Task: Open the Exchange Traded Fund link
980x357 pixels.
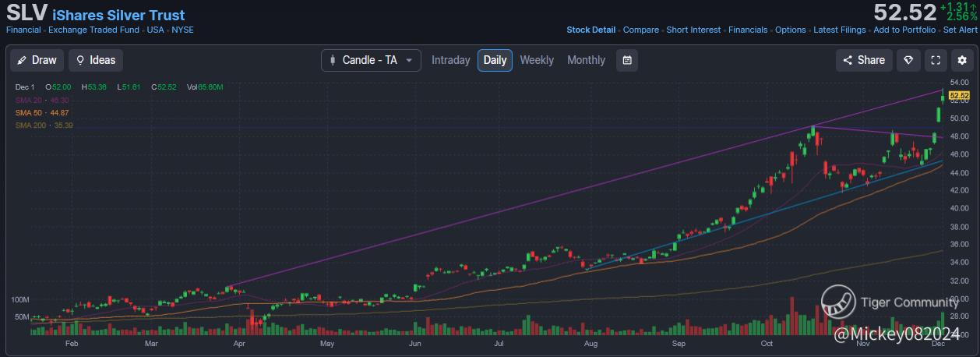Action: coord(93,30)
